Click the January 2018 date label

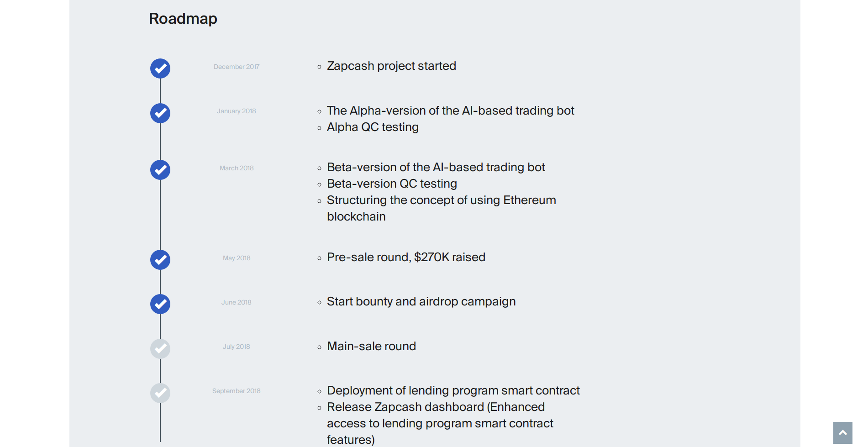pos(236,111)
